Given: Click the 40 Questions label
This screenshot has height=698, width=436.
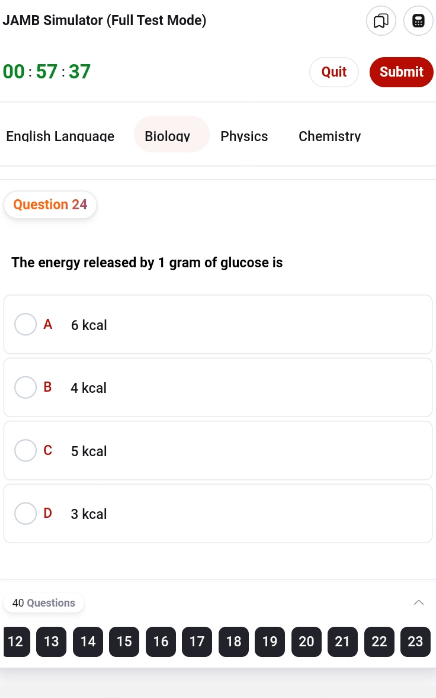Looking at the screenshot, I should click(44, 603).
